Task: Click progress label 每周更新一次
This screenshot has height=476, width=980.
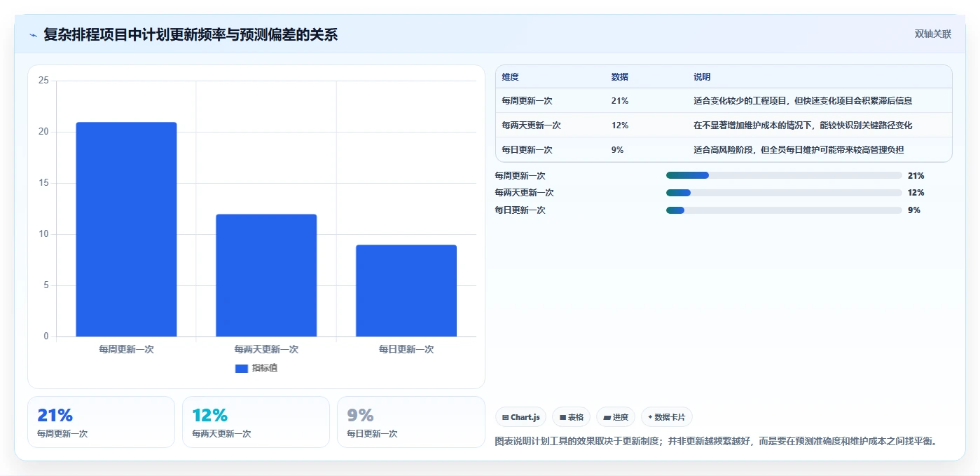Action: (x=520, y=176)
